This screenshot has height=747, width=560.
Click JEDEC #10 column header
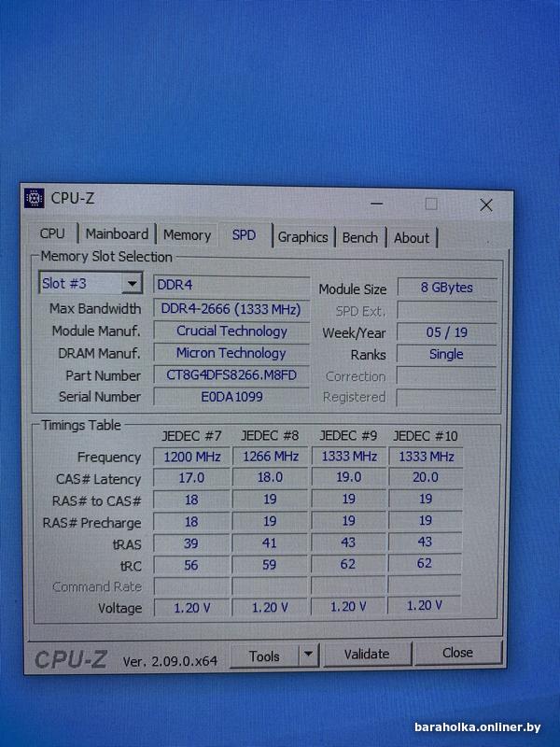[426, 435]
